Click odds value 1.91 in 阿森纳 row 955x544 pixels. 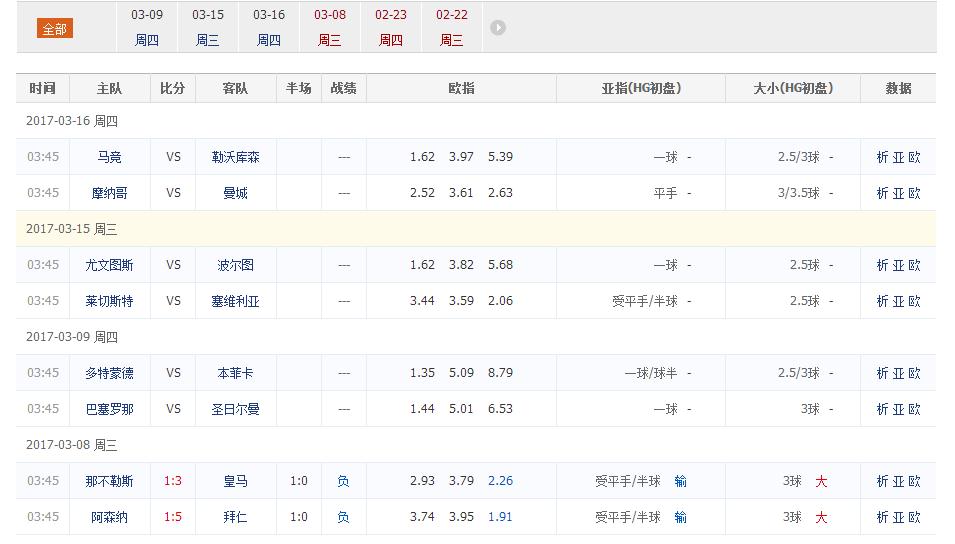[x=501, y=517]
